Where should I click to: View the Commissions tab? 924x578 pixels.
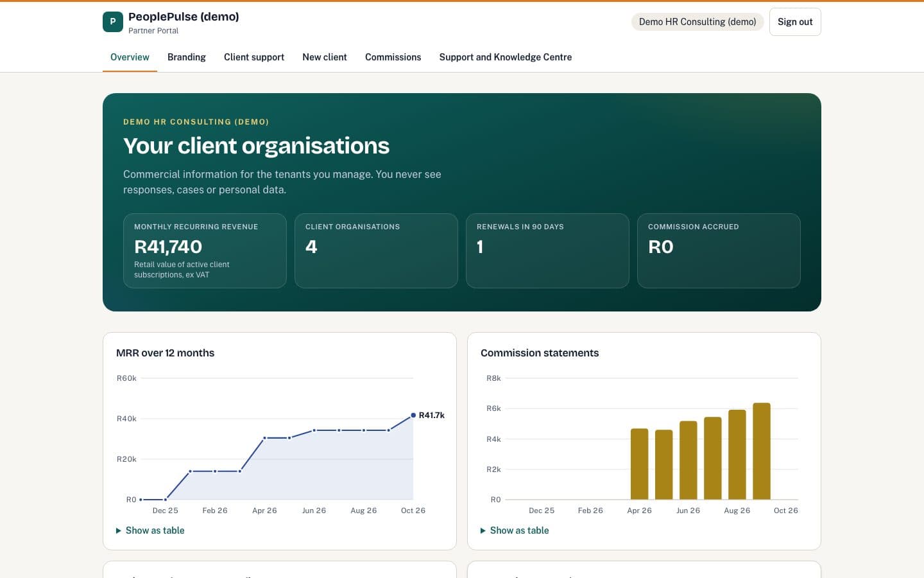point(393,57)
